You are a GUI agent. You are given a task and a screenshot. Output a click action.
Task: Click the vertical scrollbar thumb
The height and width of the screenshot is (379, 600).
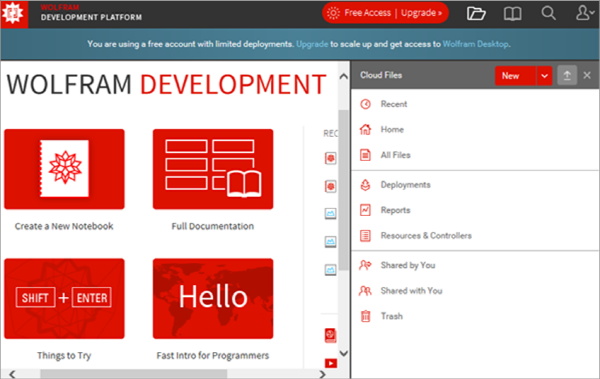coord(344,190)
